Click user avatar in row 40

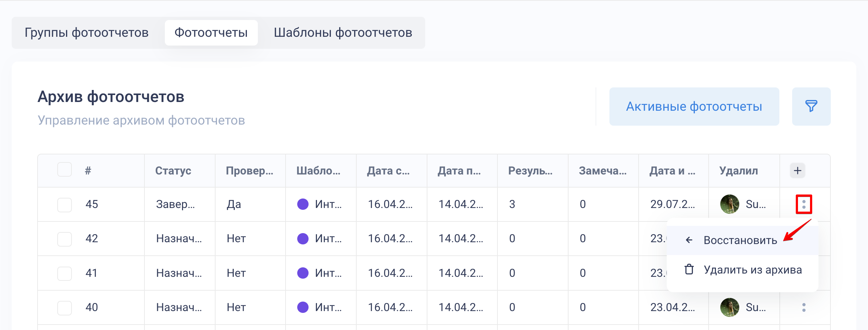click(729, 307)
